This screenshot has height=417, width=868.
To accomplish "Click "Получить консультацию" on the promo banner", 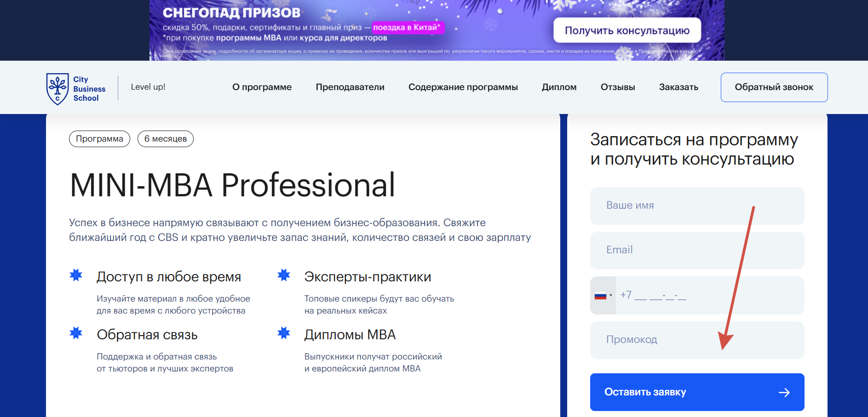I will click(x=627, y=30).
